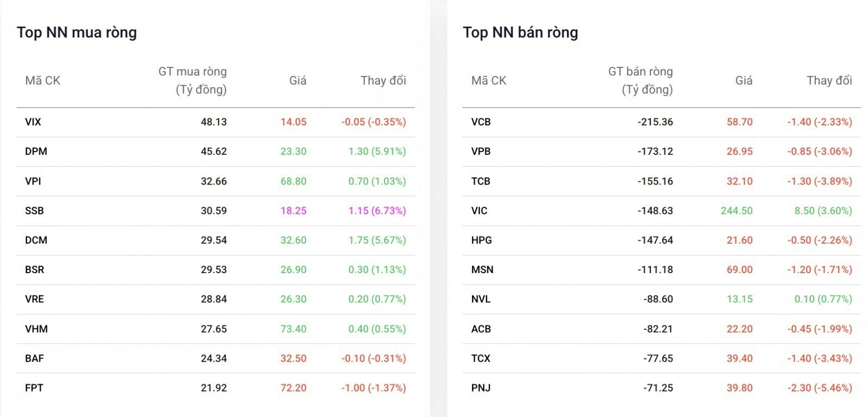The width and height of the screenshot is (868, 417).
Task: Click VCB price 58.70
Action: (740, 122)
